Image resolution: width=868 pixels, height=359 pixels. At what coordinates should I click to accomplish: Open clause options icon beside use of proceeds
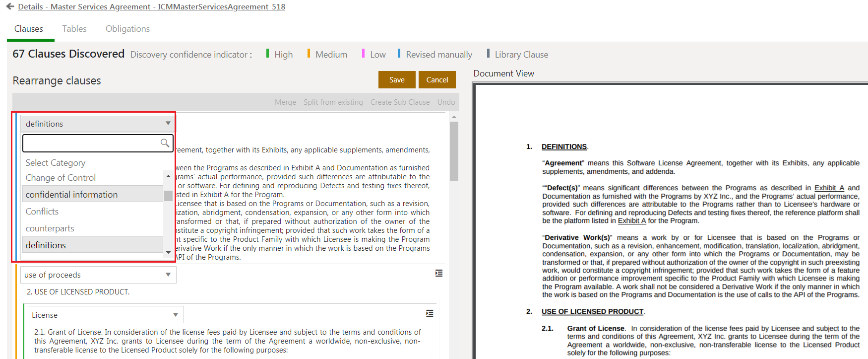pyautogui.click(x=439, y=273)
